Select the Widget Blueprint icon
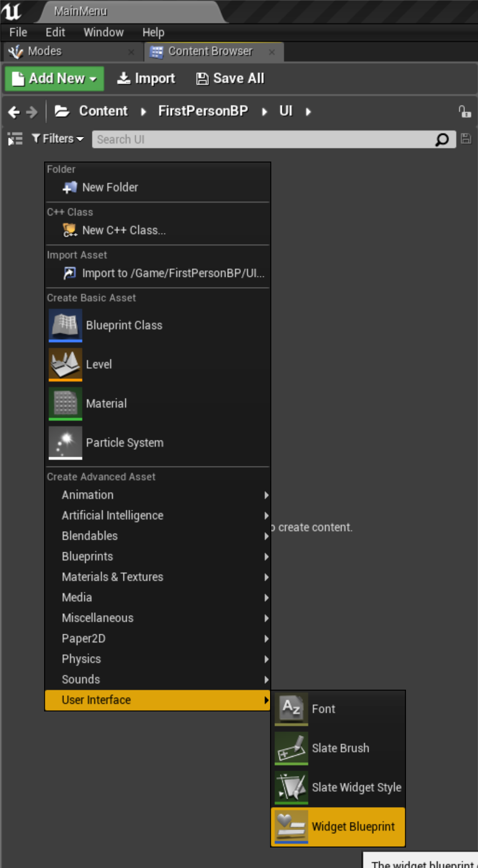 pos(291,826)
